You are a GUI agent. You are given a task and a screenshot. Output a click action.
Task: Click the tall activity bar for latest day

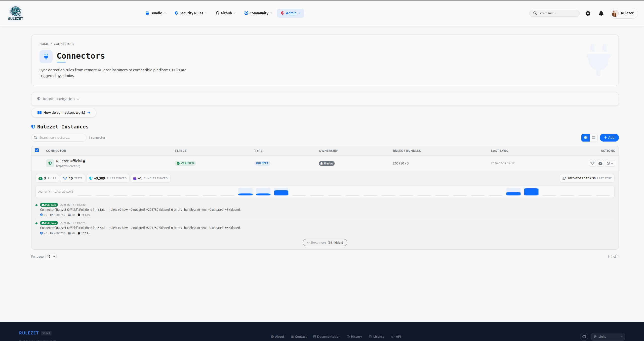click(x=531, y=192)
